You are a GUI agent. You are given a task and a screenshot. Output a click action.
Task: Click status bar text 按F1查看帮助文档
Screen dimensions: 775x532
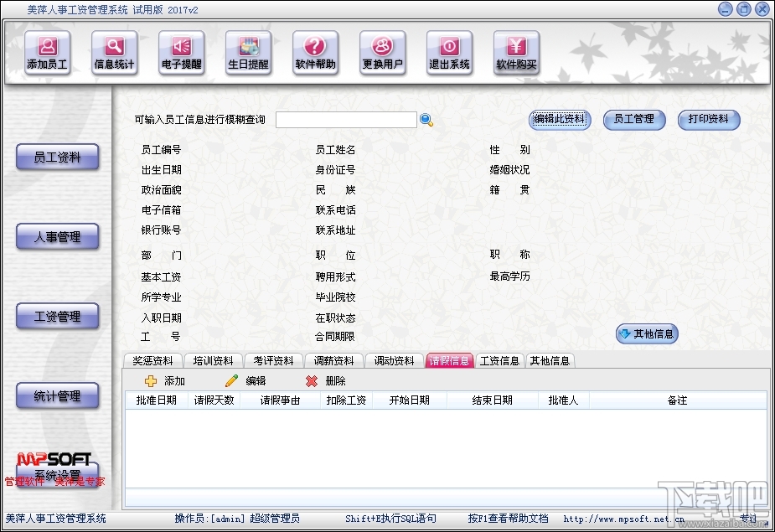(x=508, y=519)
